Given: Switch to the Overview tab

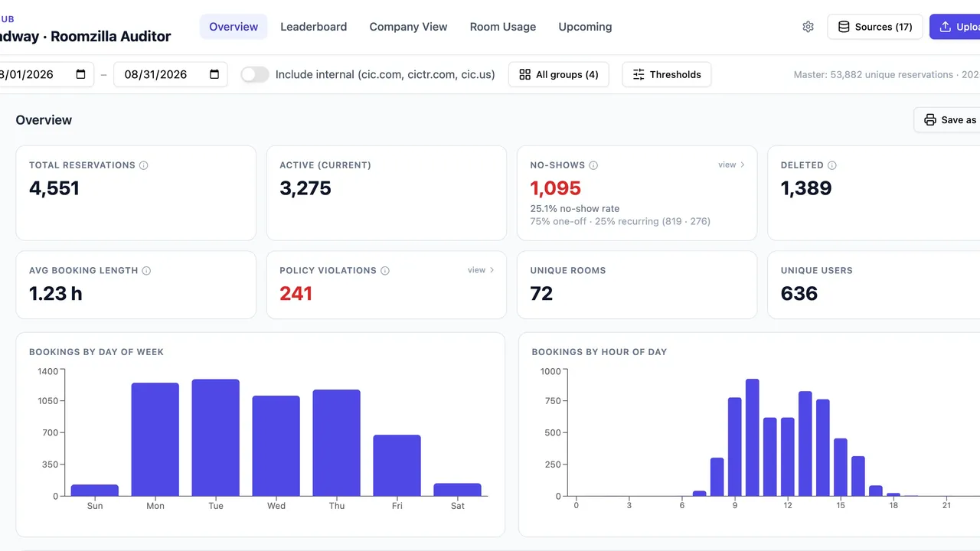Looking at the screenshot, I should [x=234, y=27].
